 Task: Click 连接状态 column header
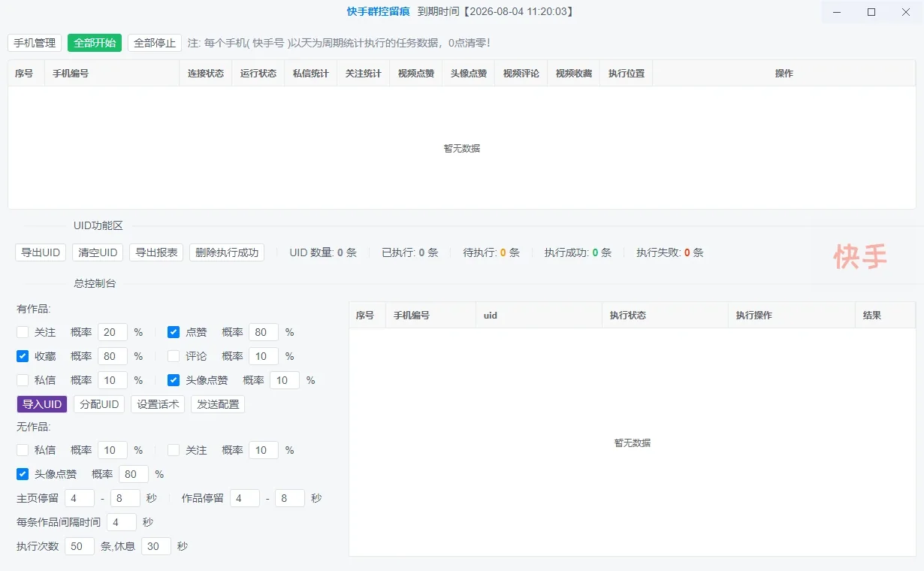coord(206,74)
